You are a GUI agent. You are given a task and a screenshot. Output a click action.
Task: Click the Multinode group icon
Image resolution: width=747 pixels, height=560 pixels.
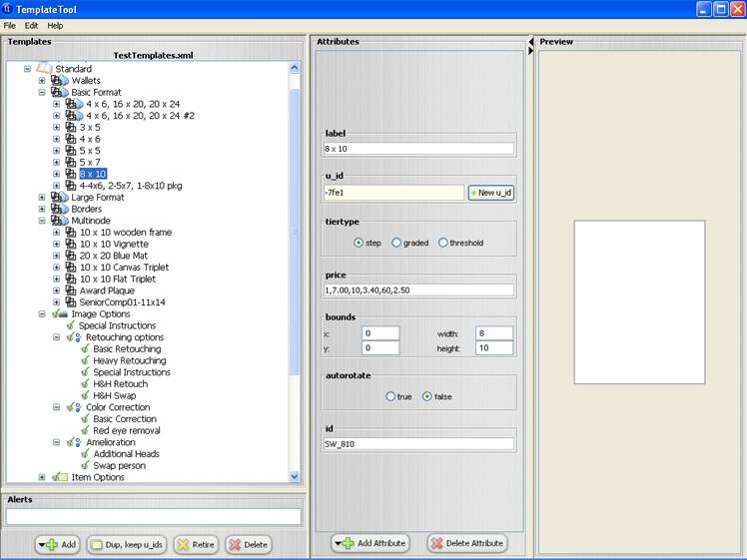60,221
